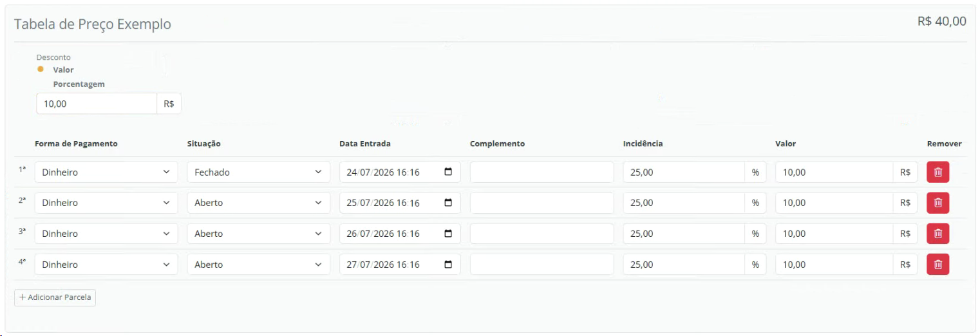Screen dimensions: 980x336
Task: Focus the discount amount field 10,00
Action: pos(97,104)
